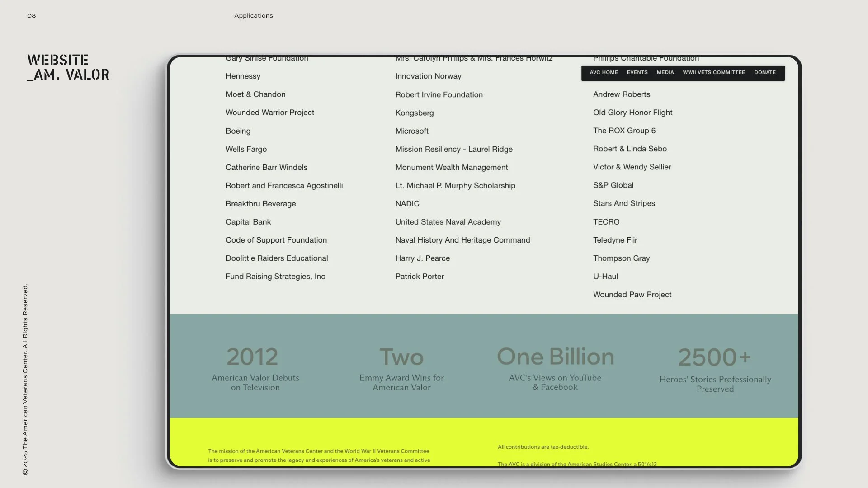Click the Stars And Stripes entry
The height and width of the screenshot is (488, 868).
pos(624,203)
